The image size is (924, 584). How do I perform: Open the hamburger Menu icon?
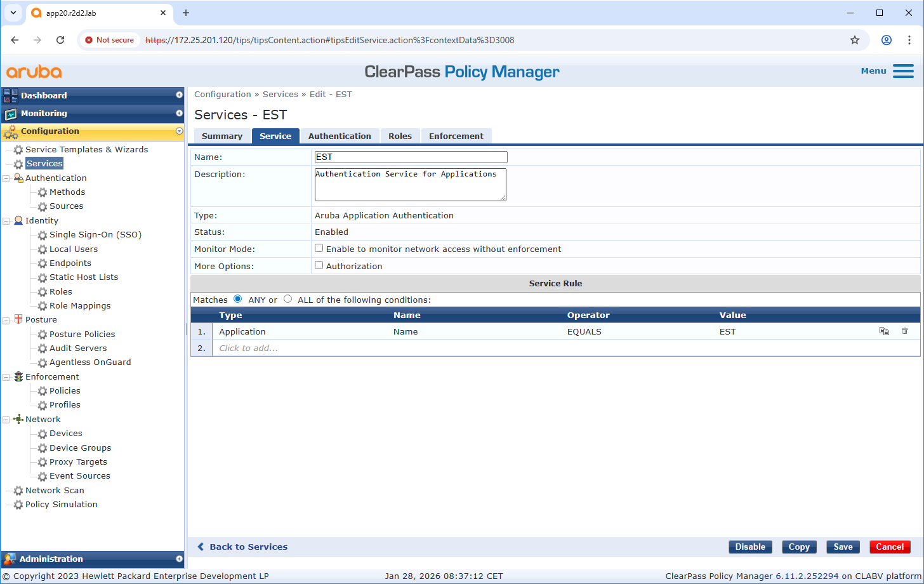(x=902, y=71)
